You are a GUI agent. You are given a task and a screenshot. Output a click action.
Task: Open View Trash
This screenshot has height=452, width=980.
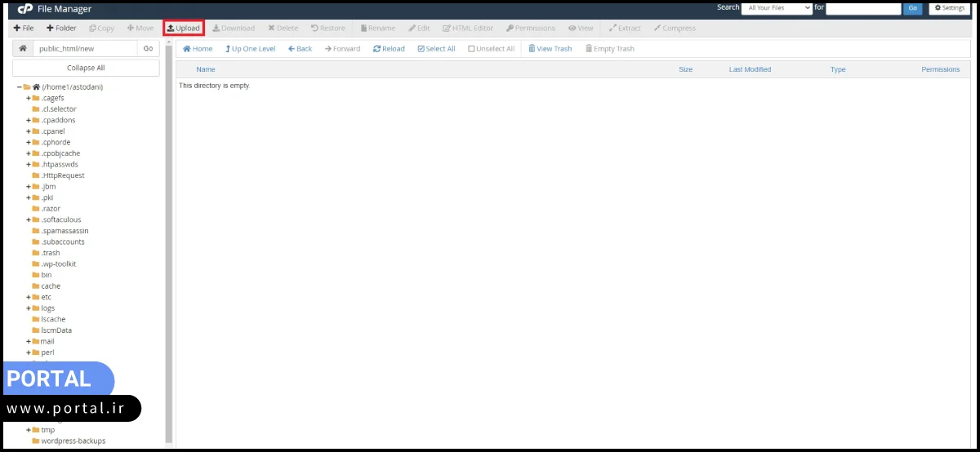click(x=550, y=49)
